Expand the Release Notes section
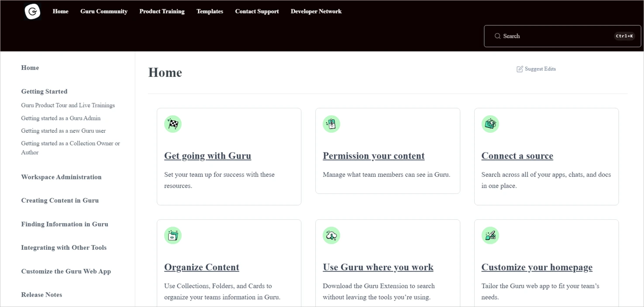This screenshot has height=307, width=644. pyautogui.click(x=41, y=295)
